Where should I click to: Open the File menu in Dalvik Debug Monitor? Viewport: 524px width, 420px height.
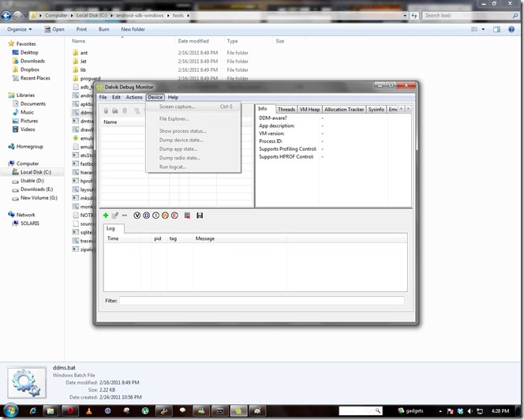[103, 97]
